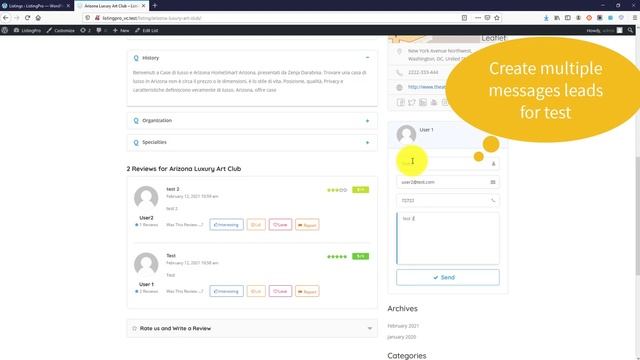The width and height of the screenshot is (640, 360).
Task: Click the message textarea
Action: [x=448, y=238]
